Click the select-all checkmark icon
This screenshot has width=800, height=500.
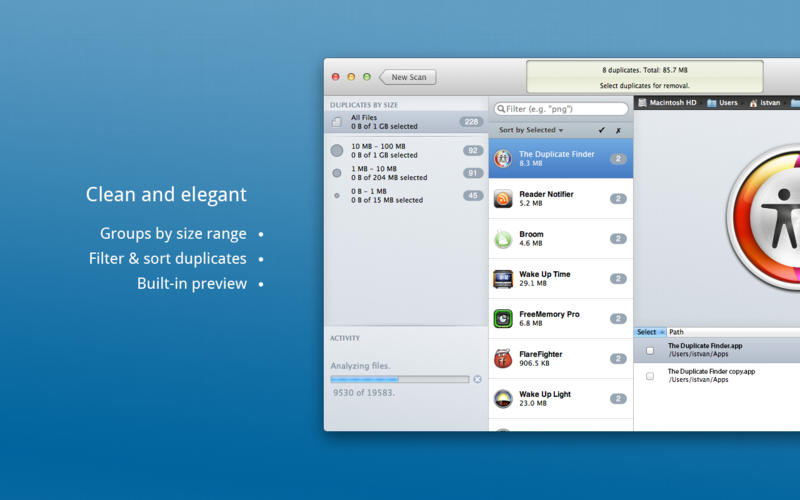point(602,130)
